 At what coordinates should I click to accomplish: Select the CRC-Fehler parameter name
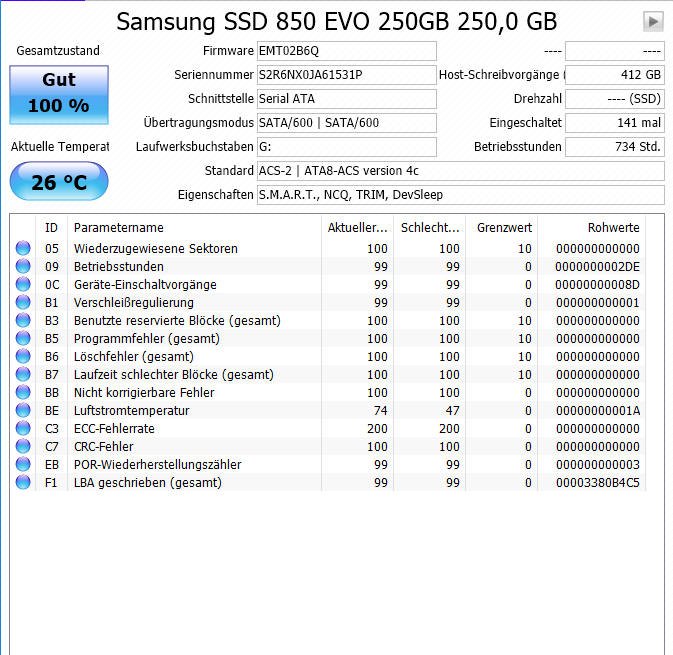[x=103, y=447]
